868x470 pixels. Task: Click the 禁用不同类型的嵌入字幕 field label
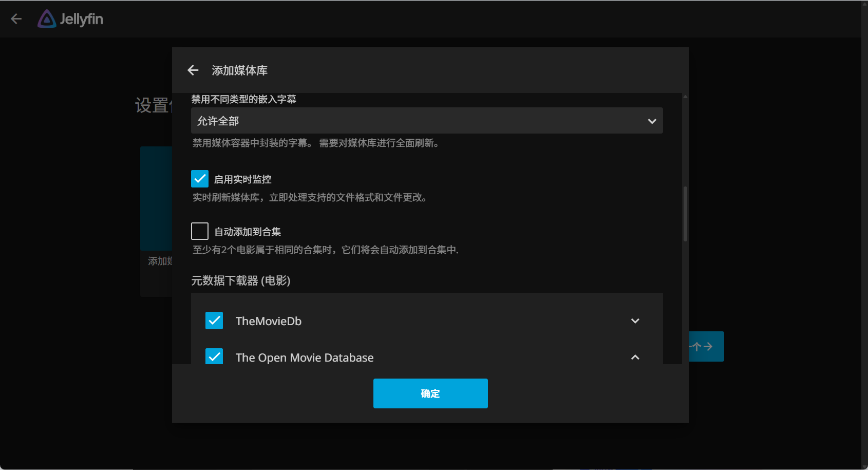pyautogui.click(x=244, y=99)
